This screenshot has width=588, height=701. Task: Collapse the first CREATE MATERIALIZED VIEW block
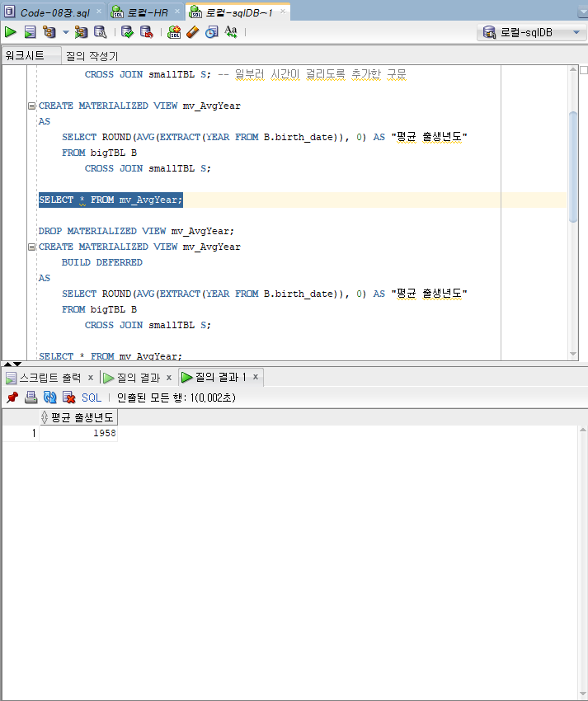click(x=31, y=106)
